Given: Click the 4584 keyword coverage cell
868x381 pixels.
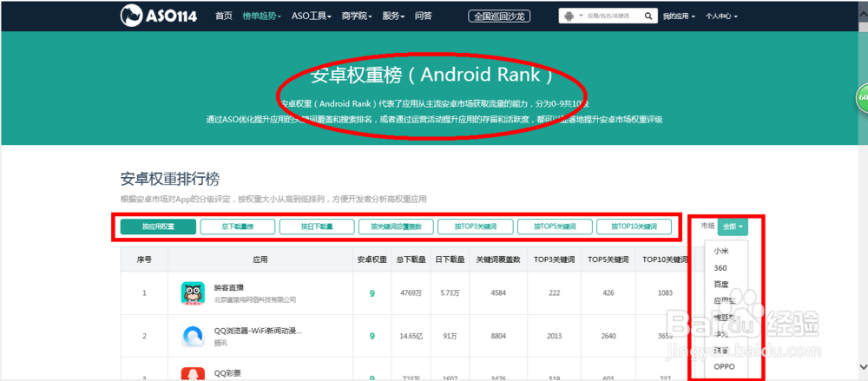Looking at the screenshot, I should pyautogui.click(x=498, y=293).
